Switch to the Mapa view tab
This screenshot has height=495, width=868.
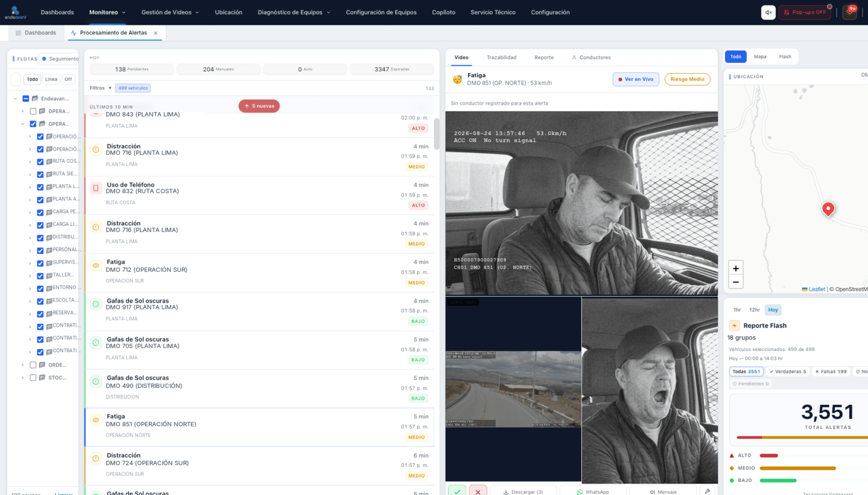click(x=760, y=56)
